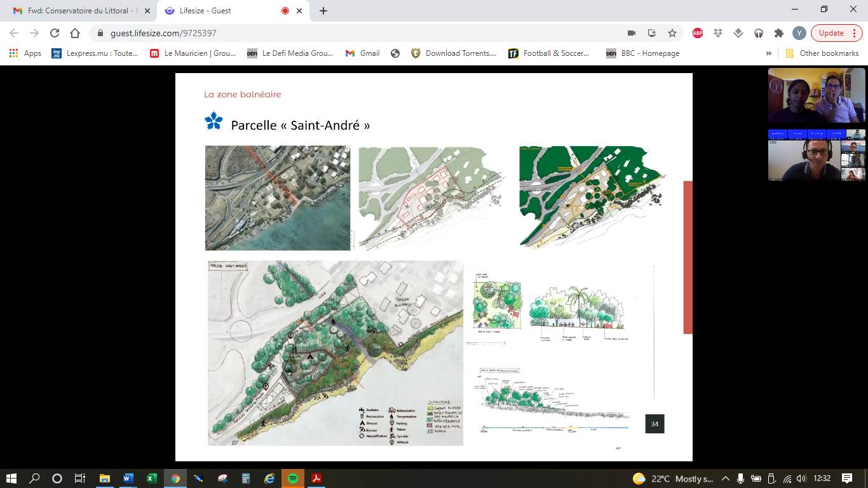Click the headphones extension icon
Image resolution: width=868 pixels, height=488 pixels.
click(x=759, y=33)
